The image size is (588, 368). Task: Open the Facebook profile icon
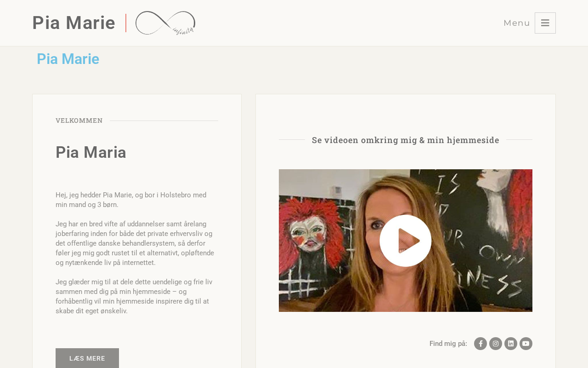(x=481, y=344)
